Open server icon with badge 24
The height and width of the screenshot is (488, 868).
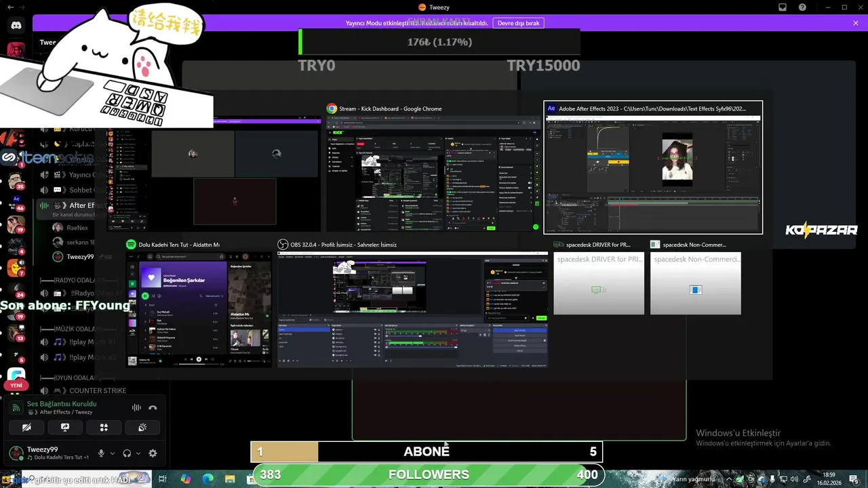click(16, 291)
